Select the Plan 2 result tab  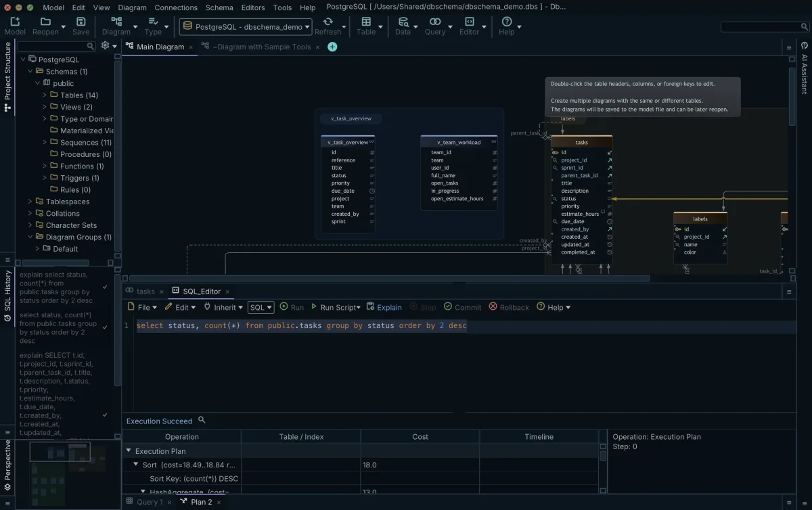pos(202,502)
